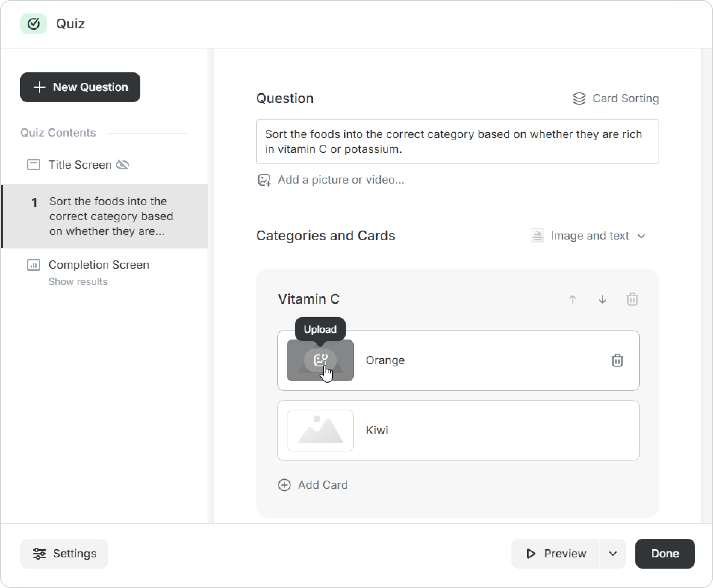Click the Show results text

click(x=78, y=282)
